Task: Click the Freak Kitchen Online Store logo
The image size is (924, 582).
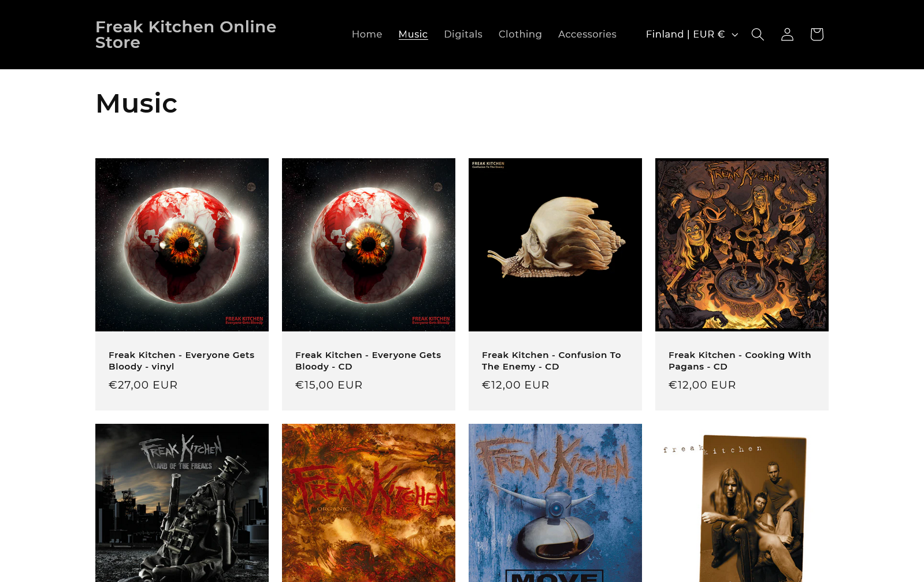Action: point(185,35)
